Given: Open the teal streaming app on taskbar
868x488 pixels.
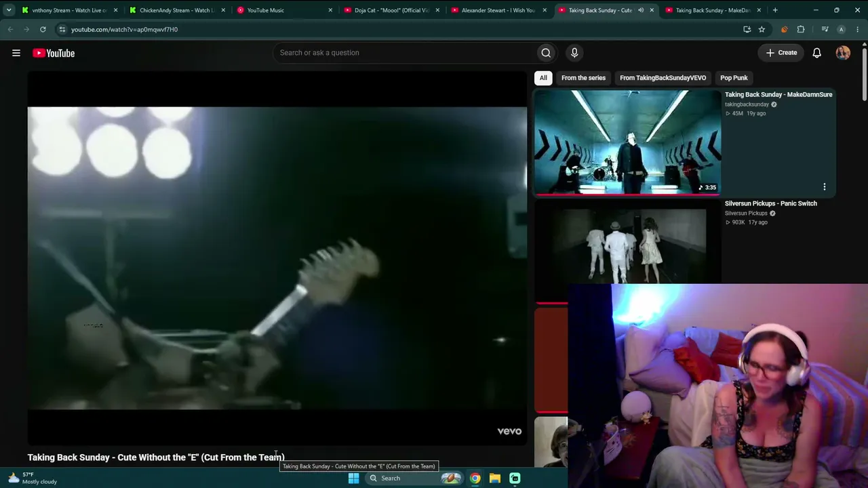Looking at the screenshot, I should click(x=515, y=478).
